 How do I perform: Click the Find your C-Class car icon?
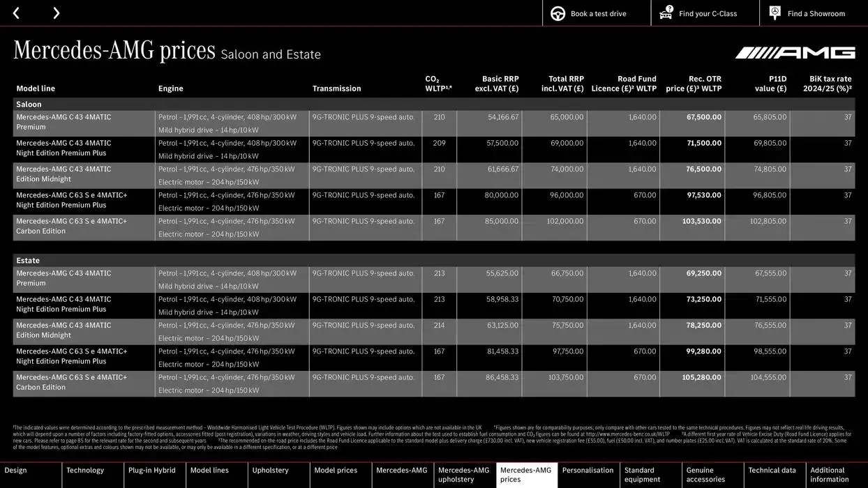click(x=665, y=13)
